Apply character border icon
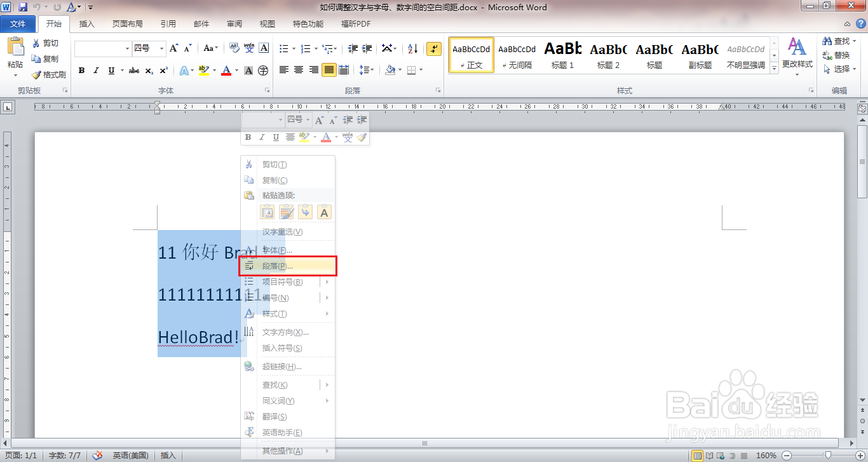Viewport: 868px width, 462px height. (x=264, y=48)
